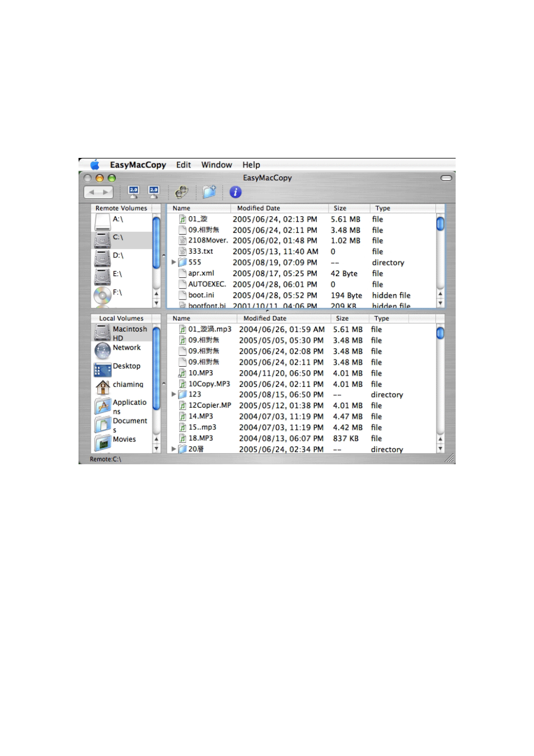Select the A:\ floppy drive icon
The image size is (534, 756).
coord(102,222)
